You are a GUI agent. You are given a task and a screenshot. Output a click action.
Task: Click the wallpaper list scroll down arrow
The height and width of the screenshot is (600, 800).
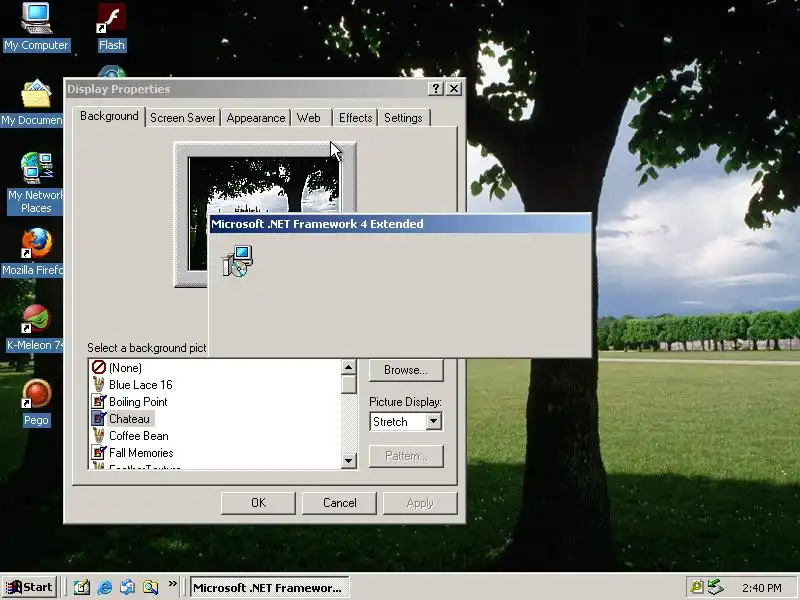(348, 461)
